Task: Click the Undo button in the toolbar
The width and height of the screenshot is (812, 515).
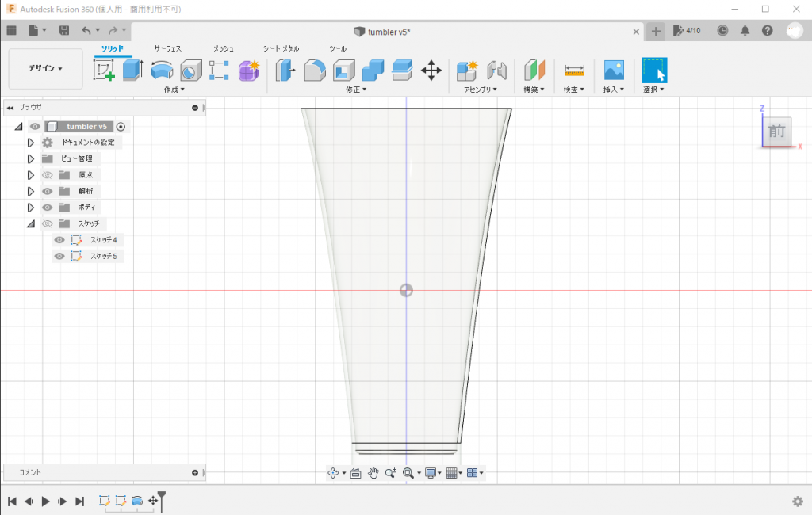Action: (87, 29)
